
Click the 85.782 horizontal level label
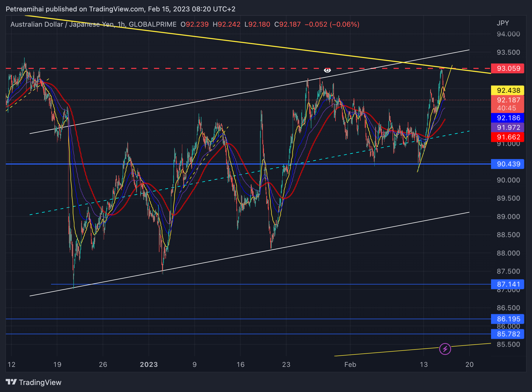507,334
